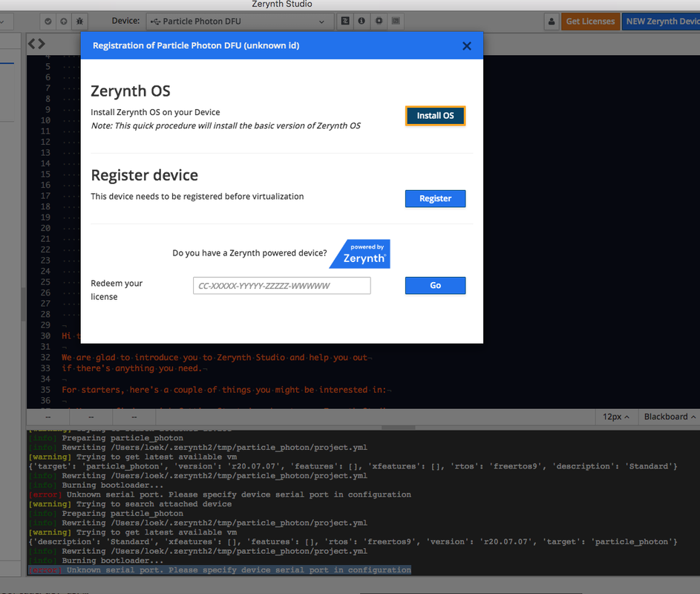The width and height of the screenshot is (700, 594).
Task: Click the chip device icon in toolbar
Action: (x=379, y=21)
